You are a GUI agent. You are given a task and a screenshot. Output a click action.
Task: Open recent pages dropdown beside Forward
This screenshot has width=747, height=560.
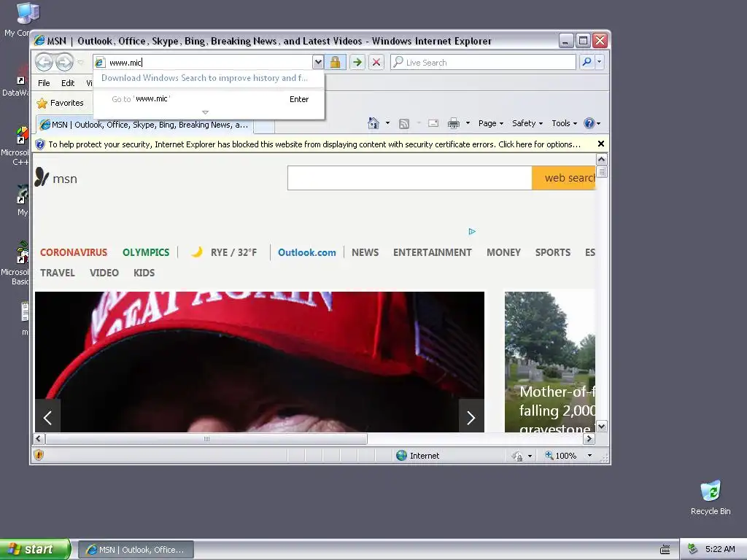(x=80, y=63)
